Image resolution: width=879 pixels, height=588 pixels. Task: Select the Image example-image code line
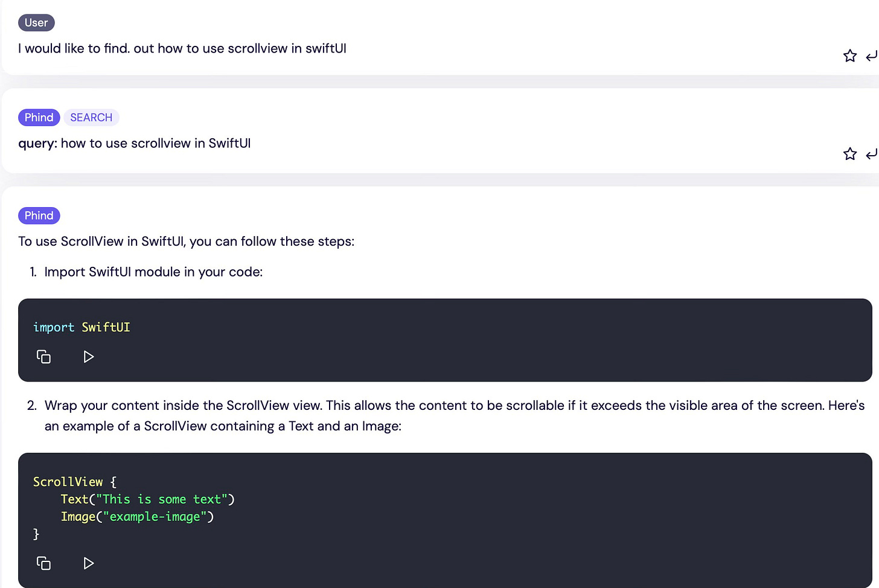tap(137, 517)
